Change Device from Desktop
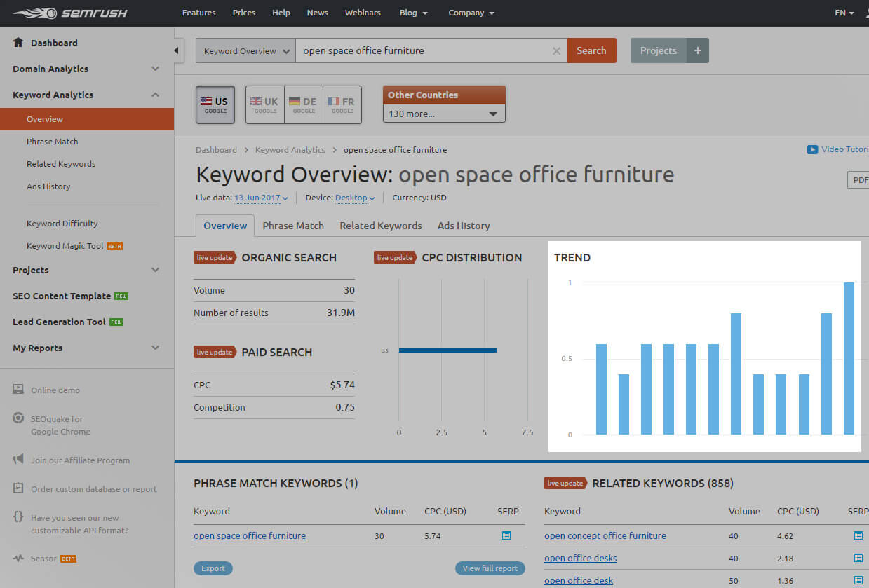The image size is (869, 588). click(355, 198)
